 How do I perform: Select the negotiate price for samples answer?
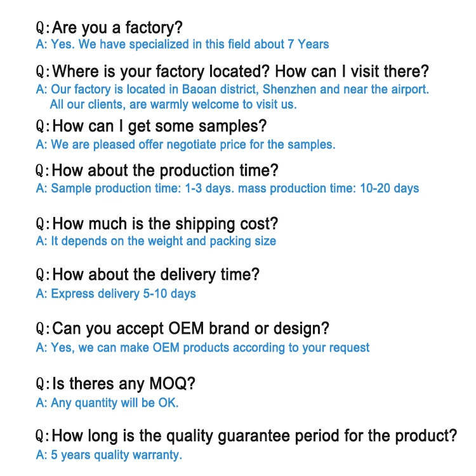pyautogui.click(x=185, y=144)
